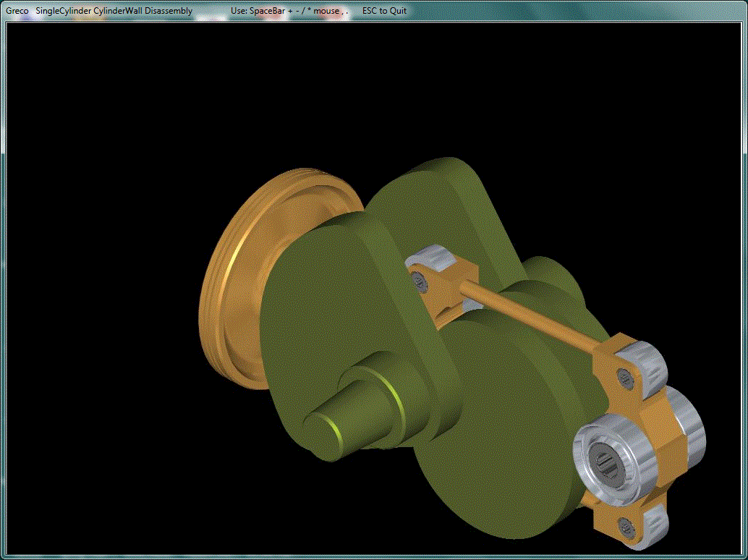Click the lower bolt on the orange big-end cap

pyautogui.click(x=626, y=527)
